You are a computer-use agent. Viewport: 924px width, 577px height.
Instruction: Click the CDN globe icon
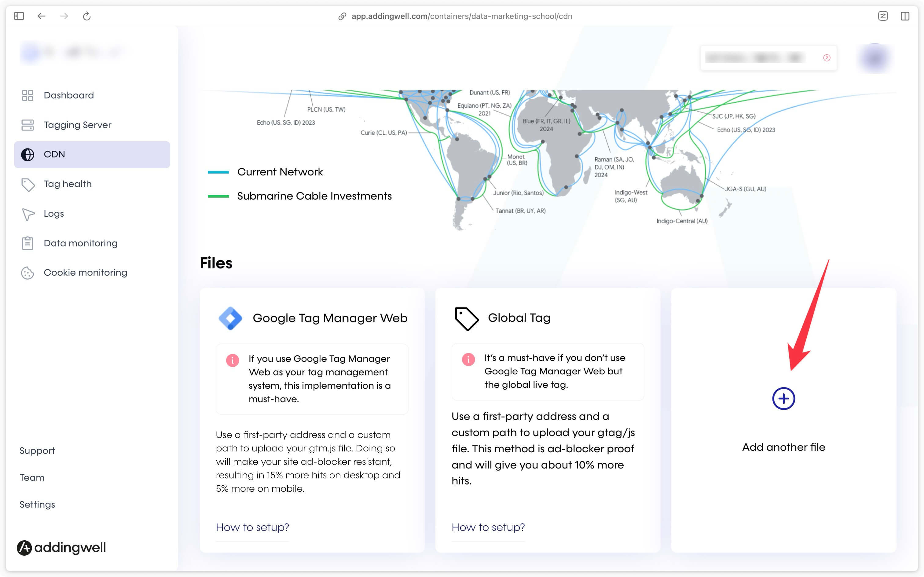(x=28, y=155)
